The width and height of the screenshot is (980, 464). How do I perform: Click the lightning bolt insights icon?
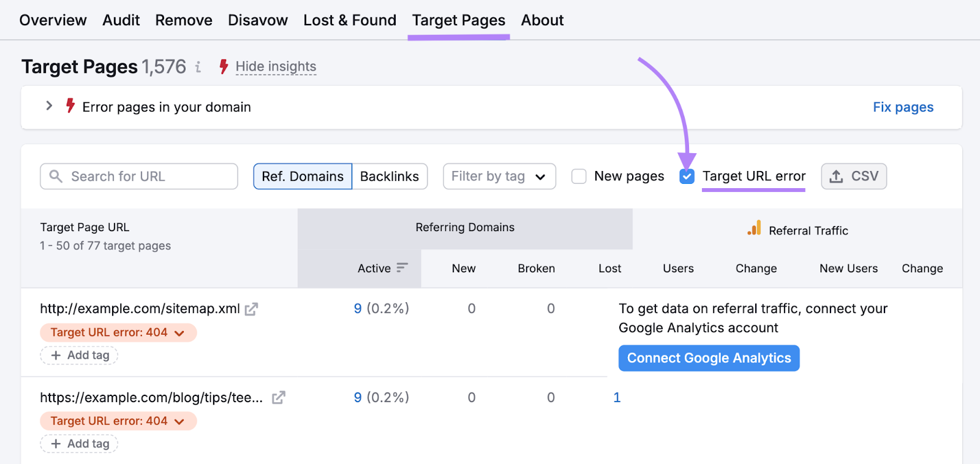[224, 66]
